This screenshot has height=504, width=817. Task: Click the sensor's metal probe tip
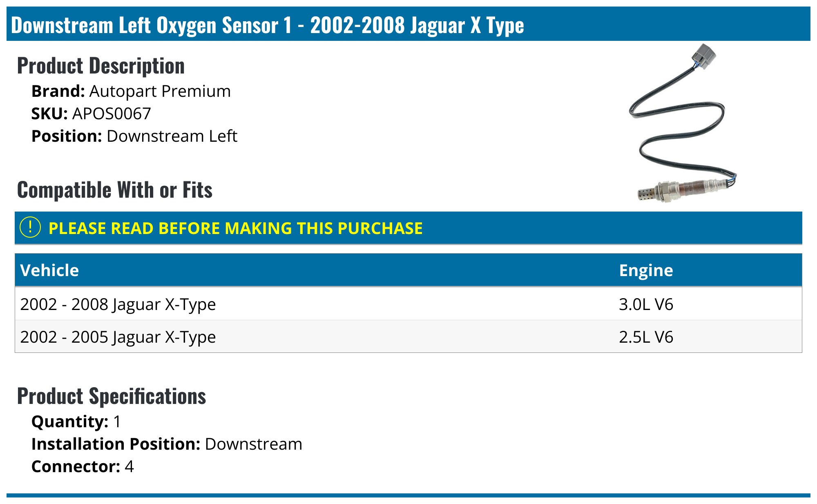click(x=647, y=194)
